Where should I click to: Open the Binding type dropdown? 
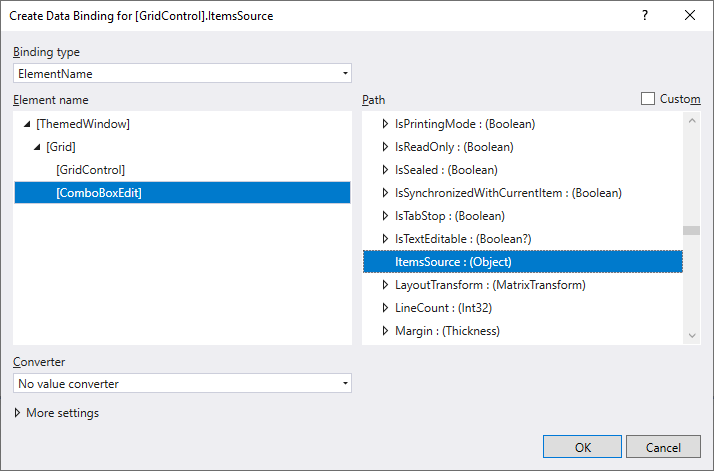coord(182,73)
